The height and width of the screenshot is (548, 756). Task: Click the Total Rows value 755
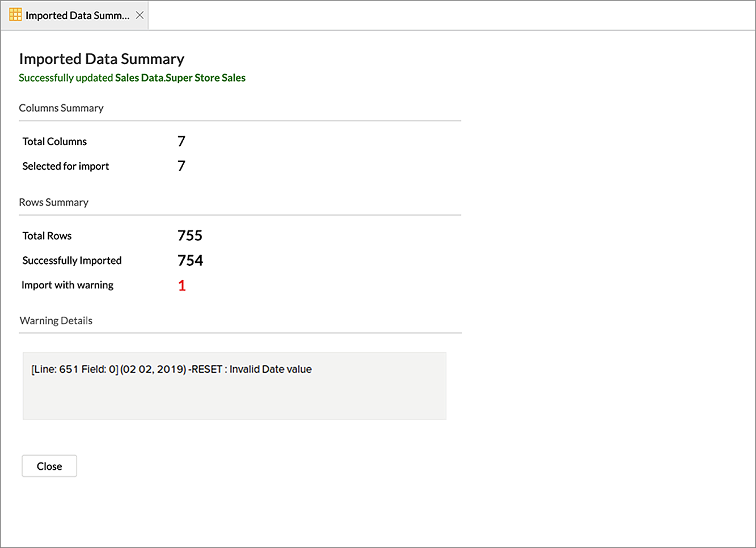point(190,236)
